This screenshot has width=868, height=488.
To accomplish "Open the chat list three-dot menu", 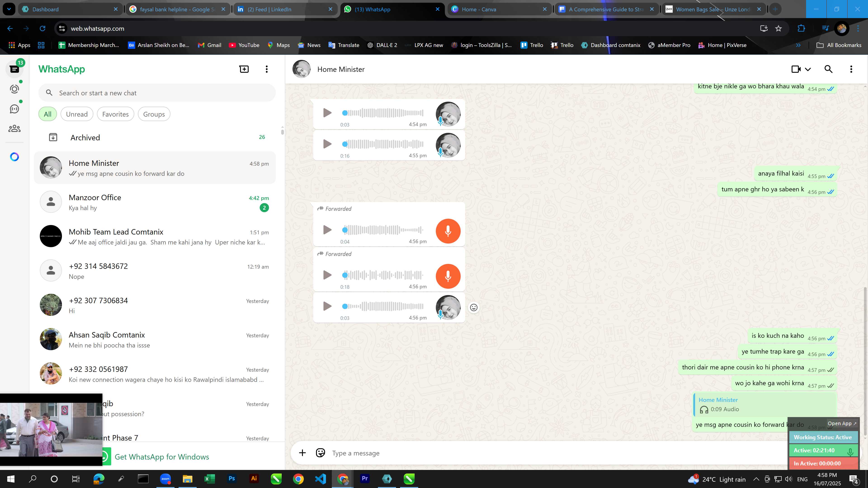I will click(267, 69).
